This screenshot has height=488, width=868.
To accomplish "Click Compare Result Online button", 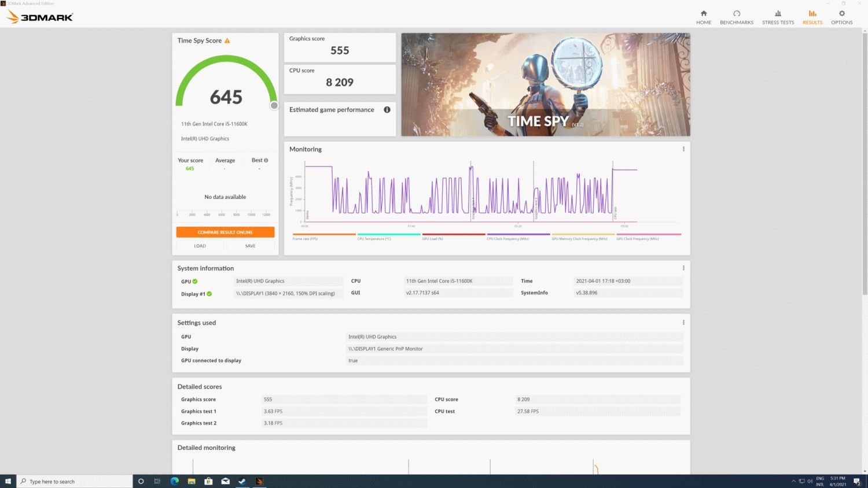I will point(225,232).
